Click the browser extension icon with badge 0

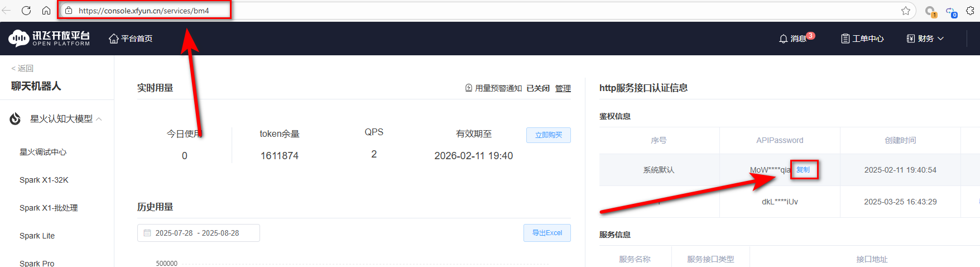951,11
